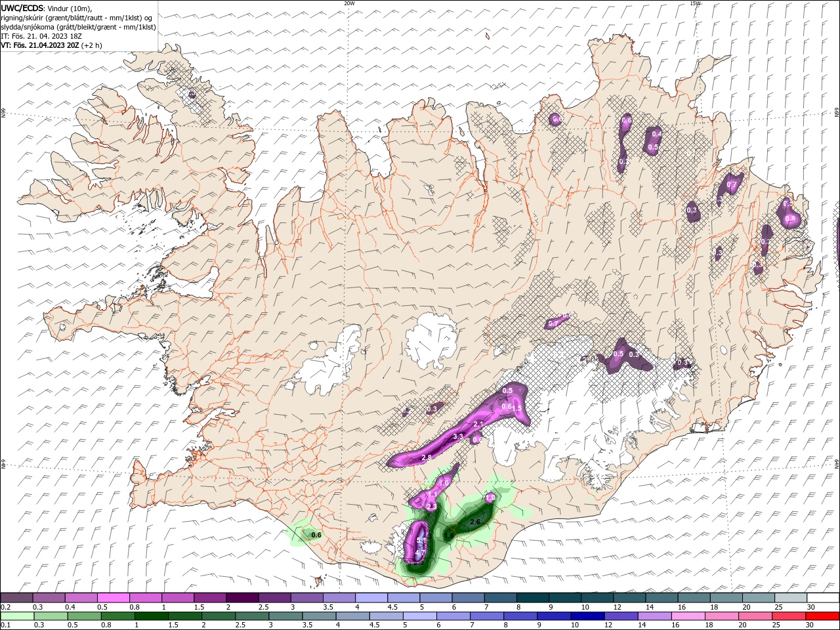The width and height of the screenshot is (840, 630).
Task: Click the 15W meridian label
Action: (x=695, y=3)
